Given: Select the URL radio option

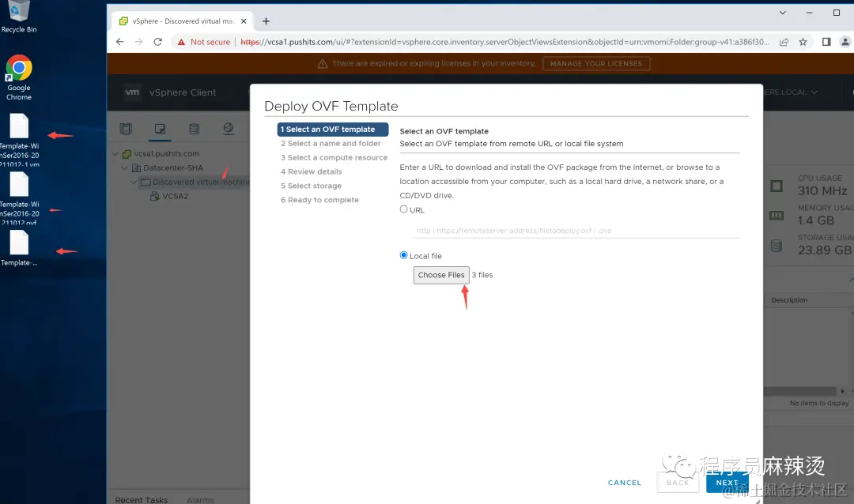Looking at the screenshot, I should click(x=403, y=209).
